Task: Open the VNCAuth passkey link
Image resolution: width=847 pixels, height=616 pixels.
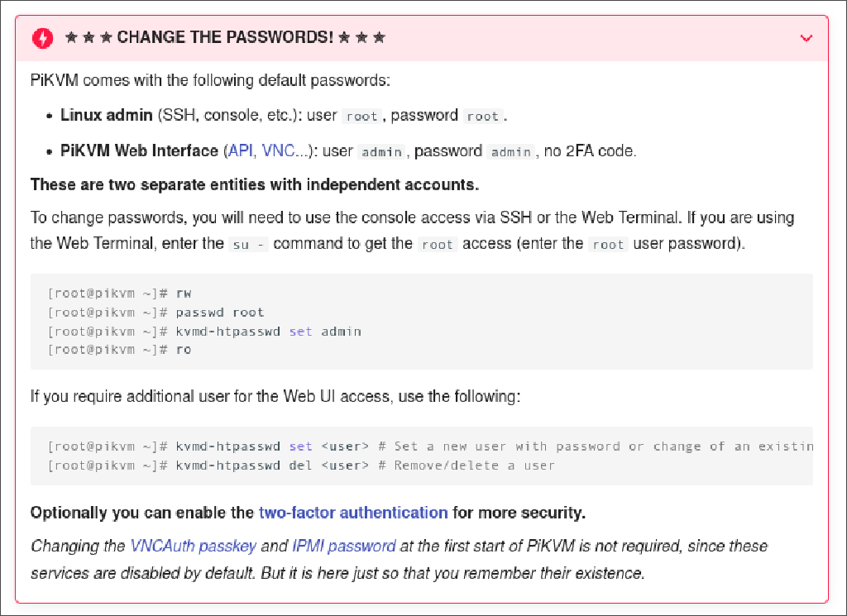Action: [x=194, y=547]
